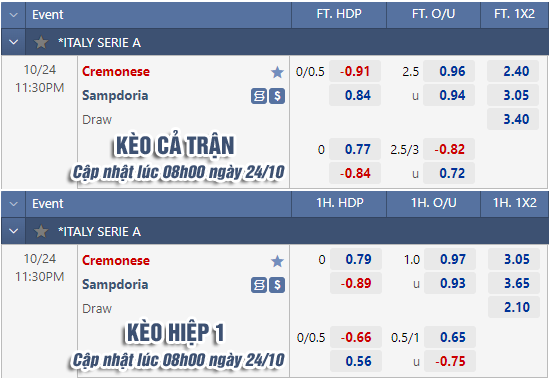Click the blue star beside Cremonese in first-half section
551x381 pixels.
tap(277, 261)
